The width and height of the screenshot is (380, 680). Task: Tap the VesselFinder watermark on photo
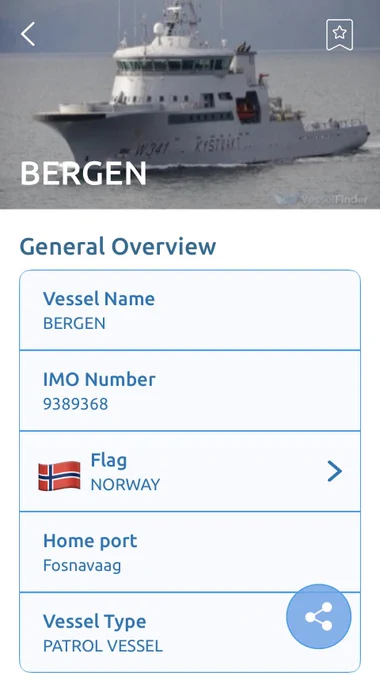coord(321,199)
